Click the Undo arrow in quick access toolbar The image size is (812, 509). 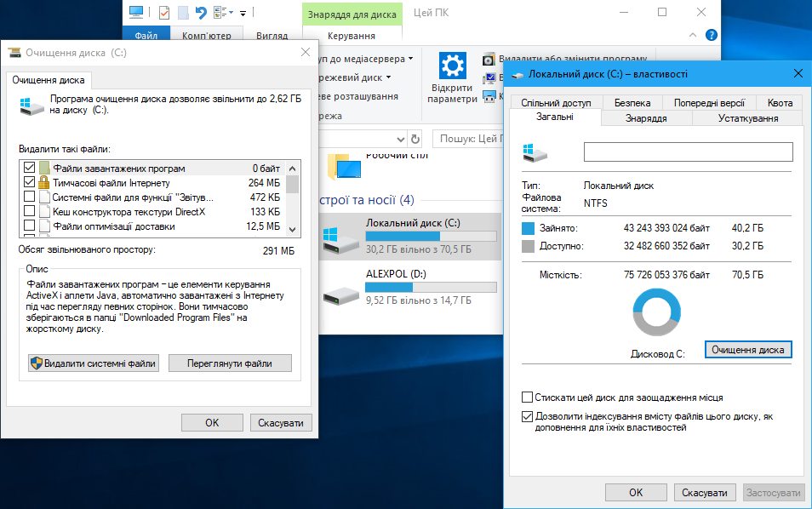click(201, 13)
